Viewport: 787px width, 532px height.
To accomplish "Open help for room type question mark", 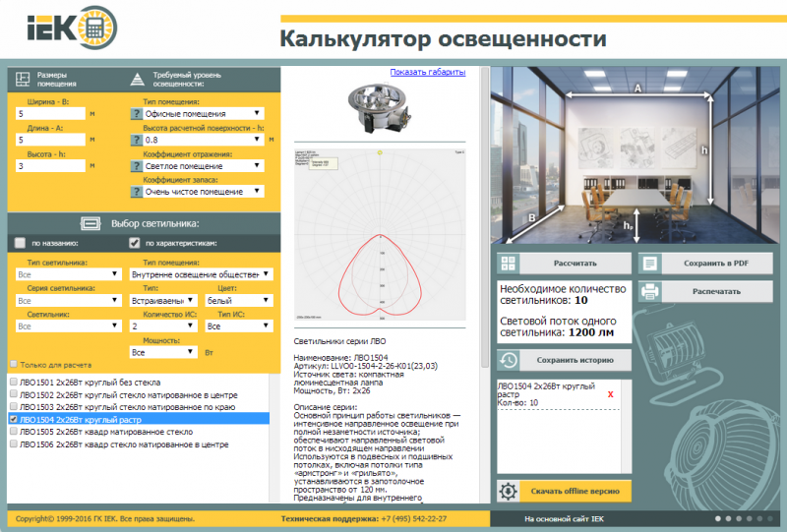I will coord(137,113).
